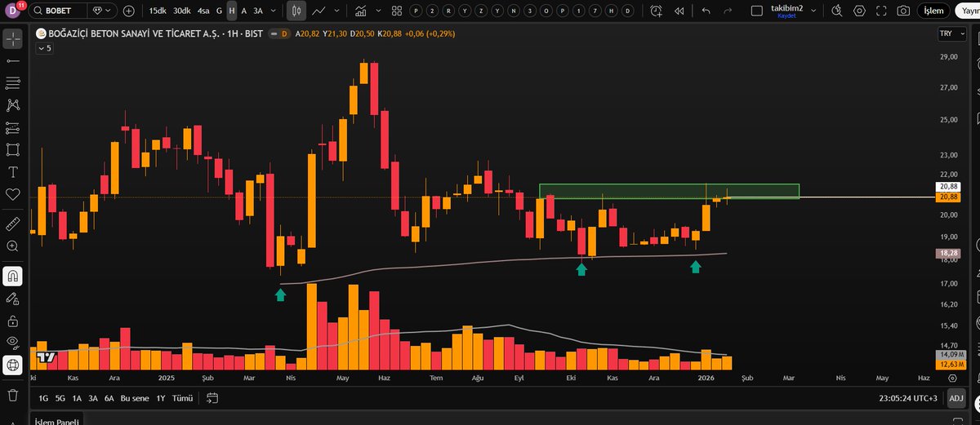Toggle the ADJ adjustment button

[956, 398]
